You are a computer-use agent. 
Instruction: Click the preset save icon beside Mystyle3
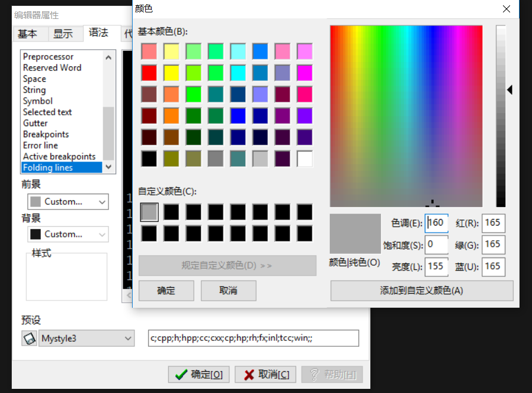(28, 338)
